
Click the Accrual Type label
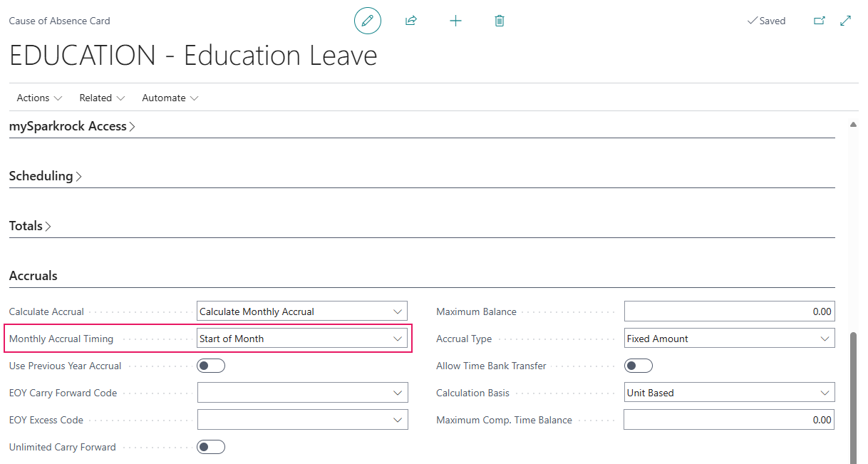click(x=464, y=339)
